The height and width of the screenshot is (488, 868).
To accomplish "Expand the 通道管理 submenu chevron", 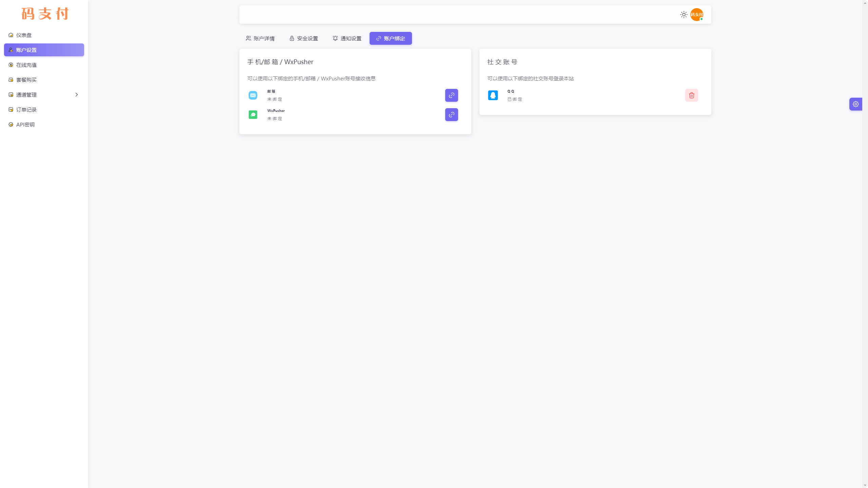I will coord(77,95).
